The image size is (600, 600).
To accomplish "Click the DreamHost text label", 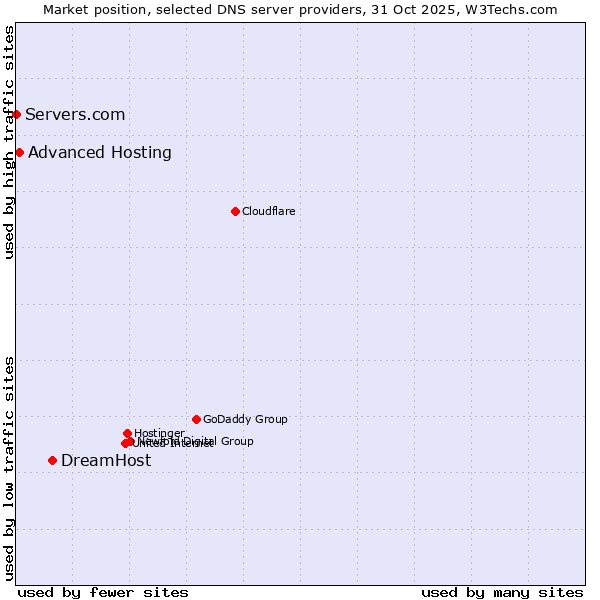I will [106, 460].
